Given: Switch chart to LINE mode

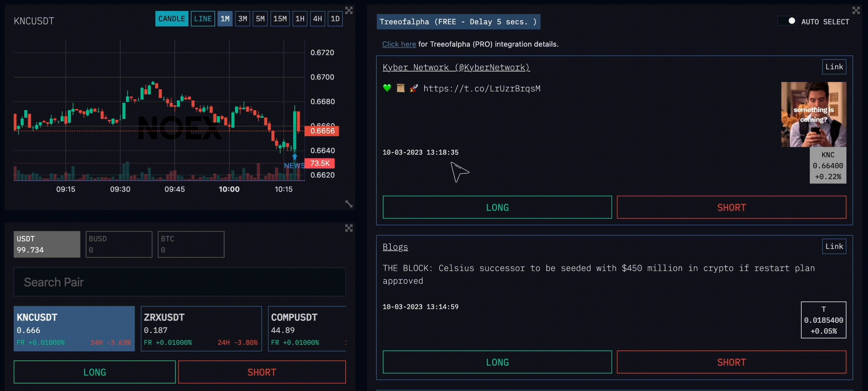Looking at the screenshot, I should click(x=203, y=19).
